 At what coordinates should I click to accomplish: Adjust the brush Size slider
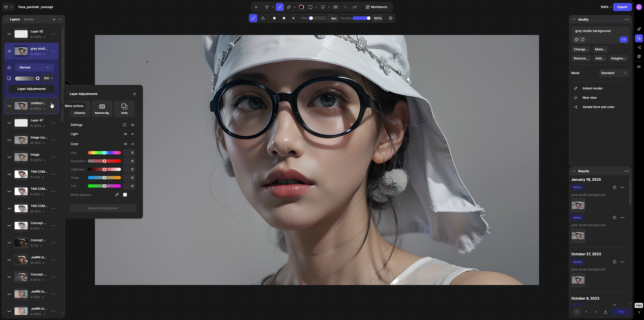pyautogui.click(x=317, y=18)
